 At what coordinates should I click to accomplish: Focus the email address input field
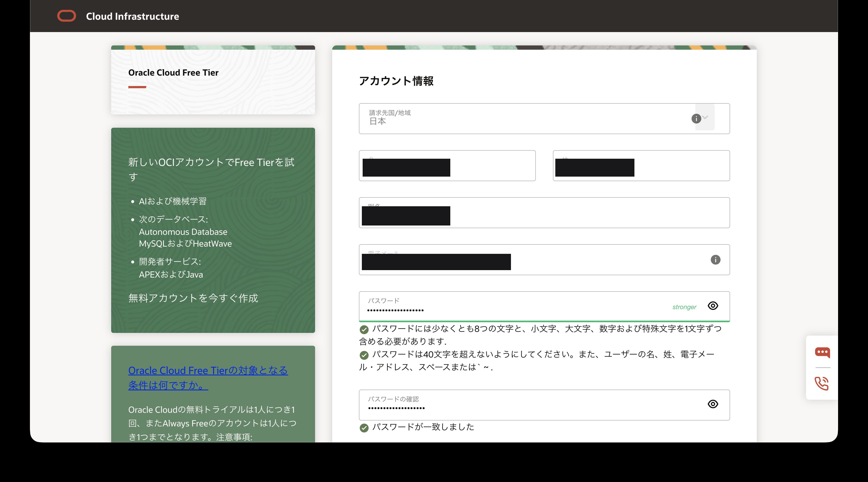544,260
